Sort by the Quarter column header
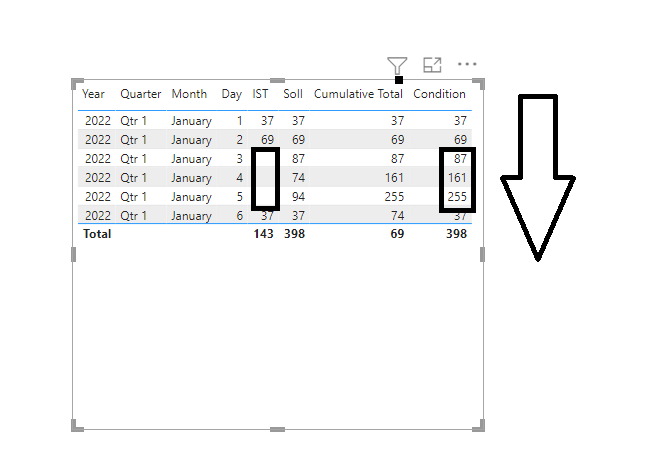 141,94
